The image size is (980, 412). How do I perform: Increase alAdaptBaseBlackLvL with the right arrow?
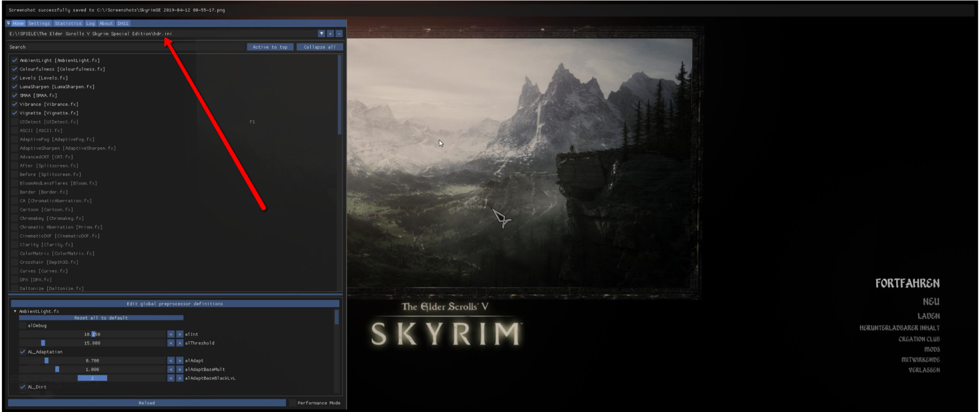pyautogui.click(x=179, y=378)
